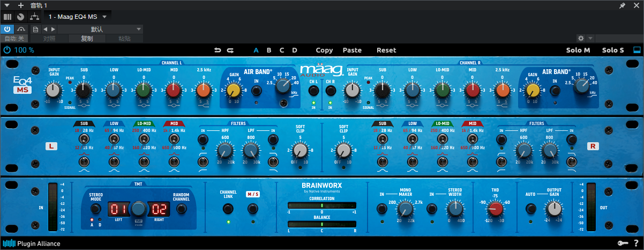Go to the previous preset arrow
This screenshot has height=250, width=644.
tap(45, 29)
